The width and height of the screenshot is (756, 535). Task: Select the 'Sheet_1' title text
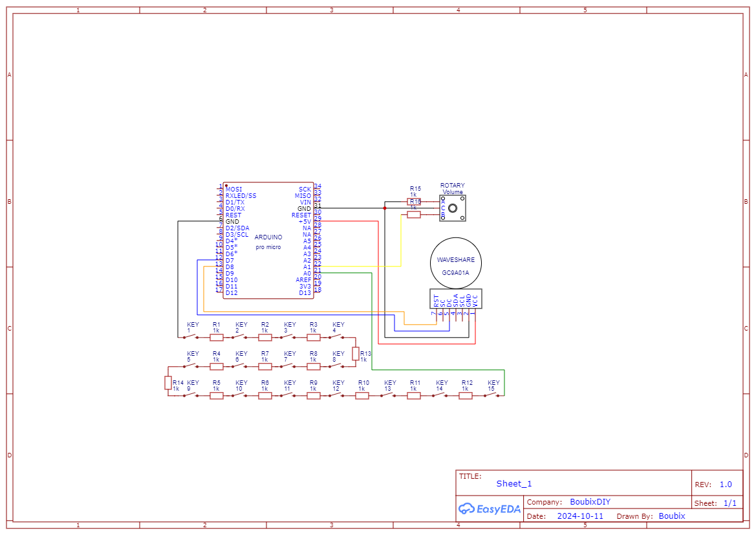[514, 484]
